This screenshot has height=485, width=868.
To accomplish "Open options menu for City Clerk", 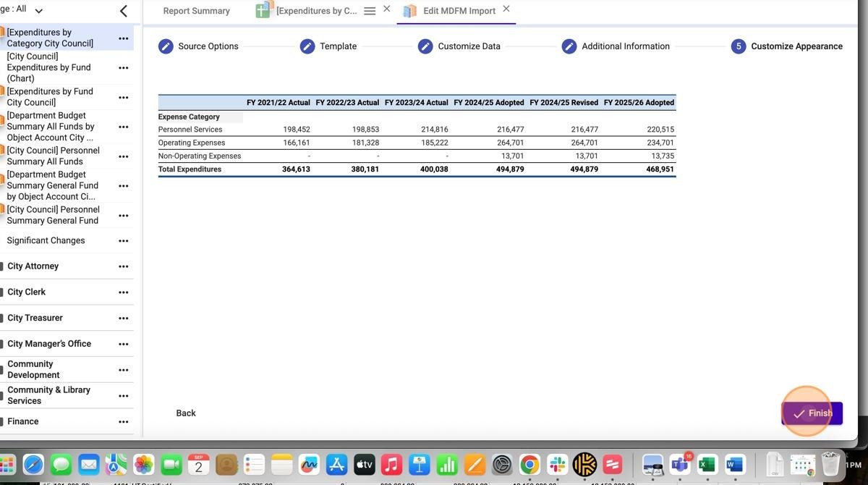I will [124, 292].
